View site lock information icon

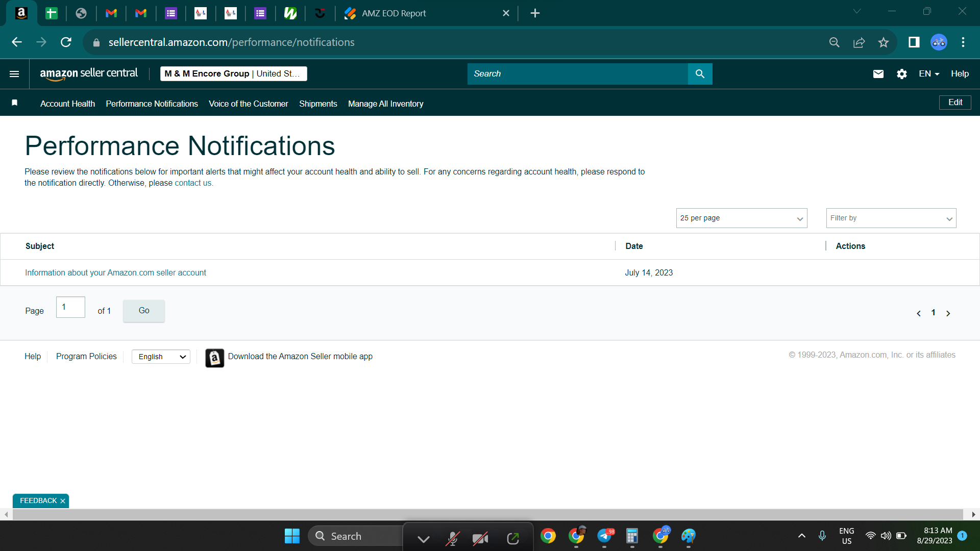96,43
